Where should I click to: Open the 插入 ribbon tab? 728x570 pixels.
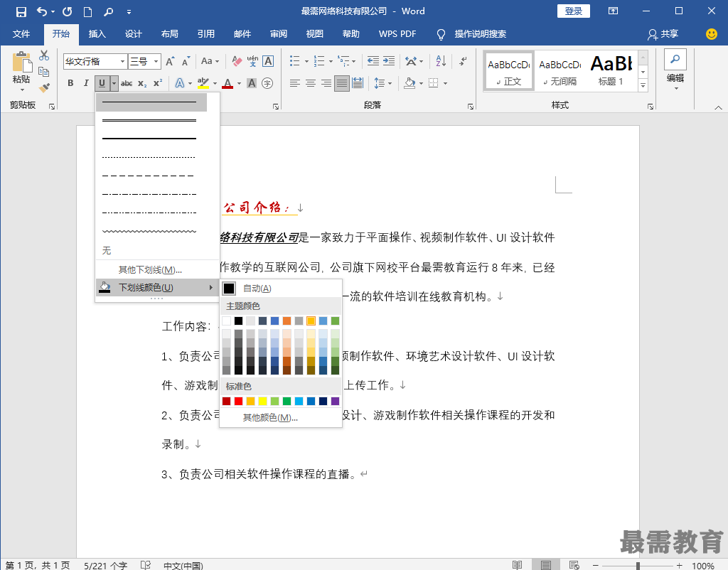pos(97,34)
